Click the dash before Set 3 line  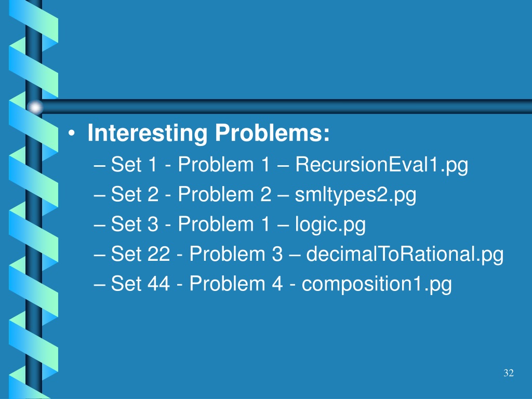99,225
